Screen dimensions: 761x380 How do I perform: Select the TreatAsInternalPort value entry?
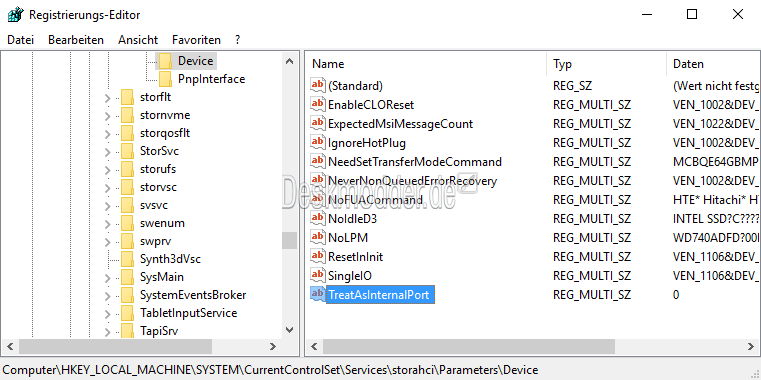click(379, 295)
